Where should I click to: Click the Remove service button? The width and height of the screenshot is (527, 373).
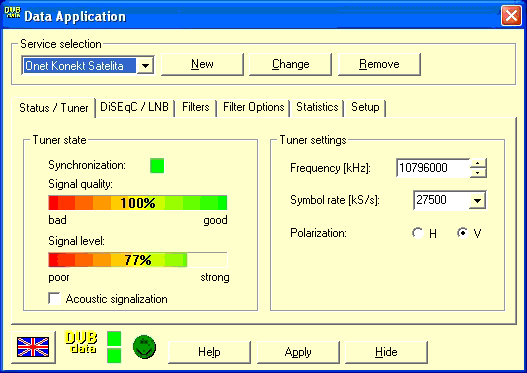click(379, 64)
